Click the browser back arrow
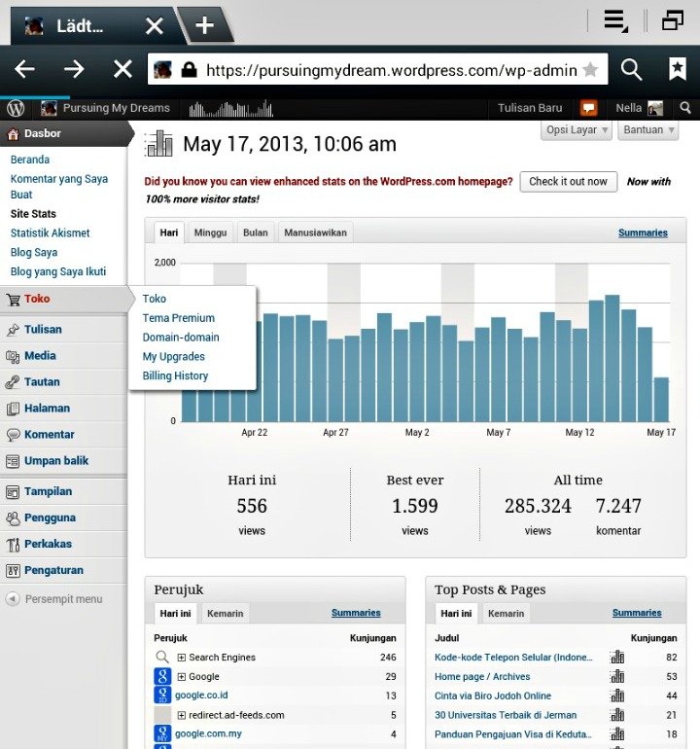700x749 pixels. tap(24, 70)
